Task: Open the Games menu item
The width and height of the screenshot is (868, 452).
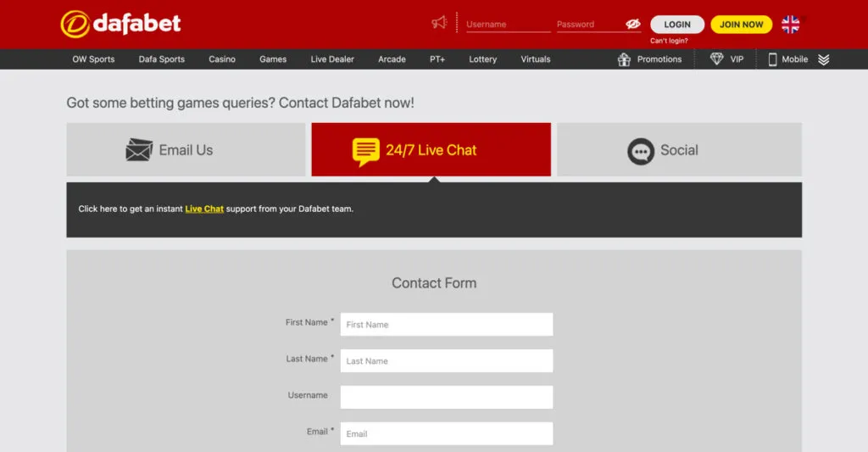Action: pos(273,59)
